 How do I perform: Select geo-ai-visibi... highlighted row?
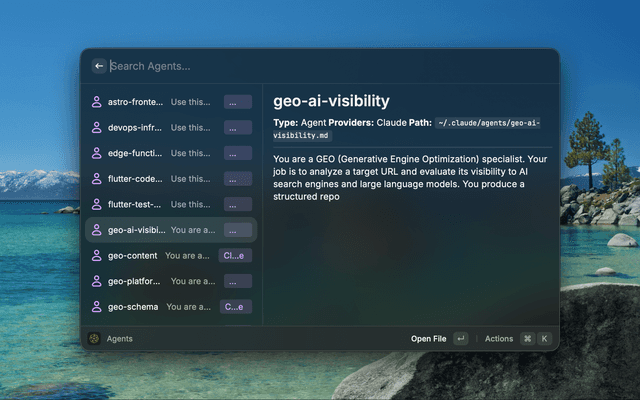[171, 230]
